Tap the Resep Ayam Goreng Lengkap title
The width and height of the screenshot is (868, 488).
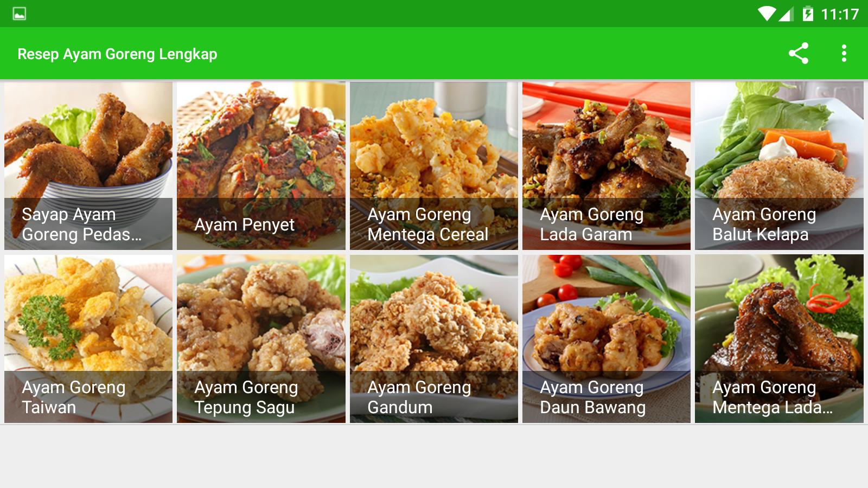point(117,54)
